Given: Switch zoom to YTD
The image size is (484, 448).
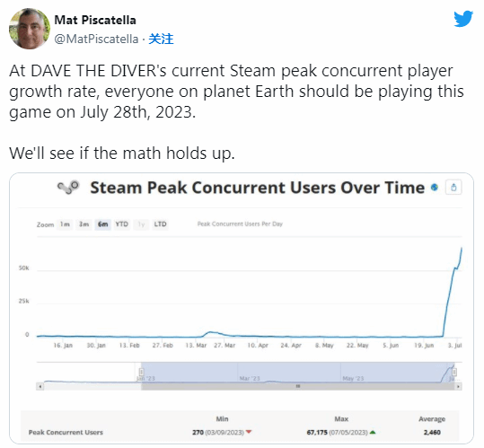Looking at the screenshot, I should (121, 224).
